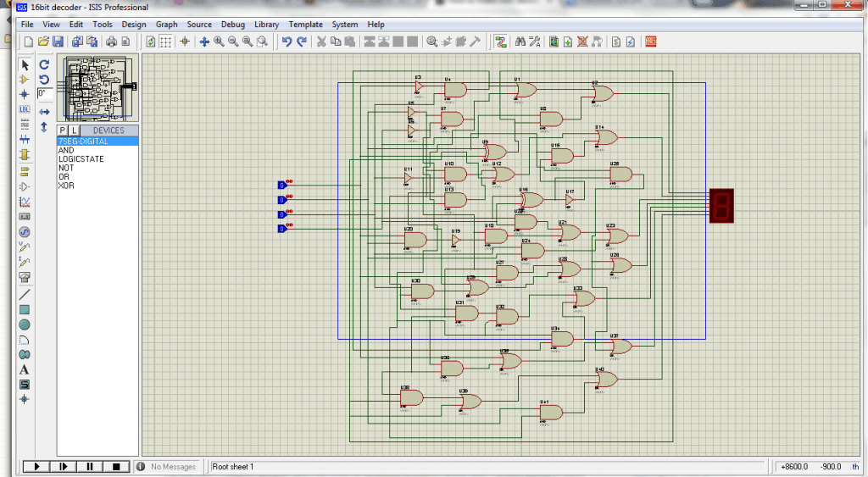Click the L library manage button

coord(74,130)
